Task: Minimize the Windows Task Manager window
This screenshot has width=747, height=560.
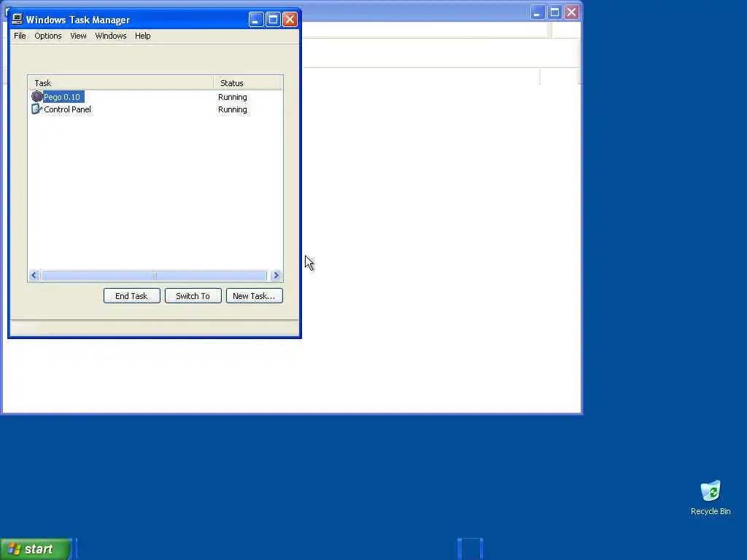Action: point(256,20)
